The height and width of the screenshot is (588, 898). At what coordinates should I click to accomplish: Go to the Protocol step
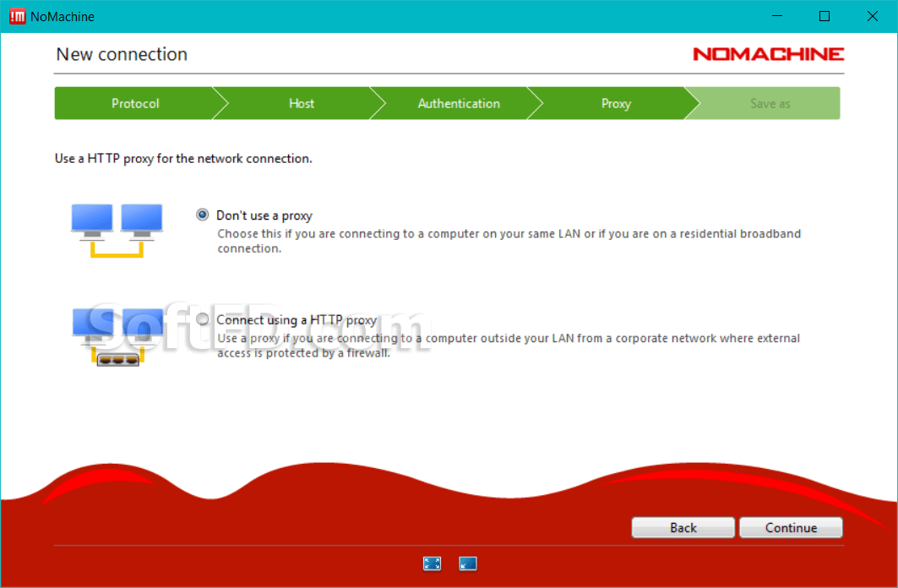pos(135,104)
